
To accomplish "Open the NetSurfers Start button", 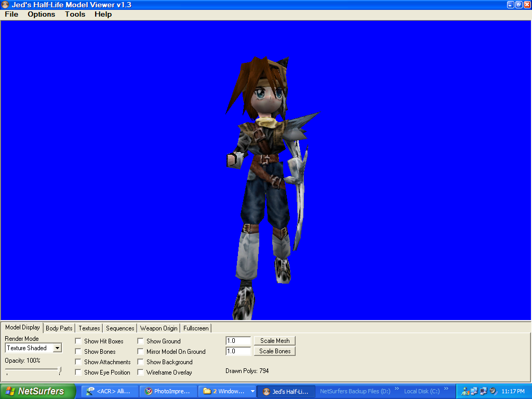I will (37, 391).
